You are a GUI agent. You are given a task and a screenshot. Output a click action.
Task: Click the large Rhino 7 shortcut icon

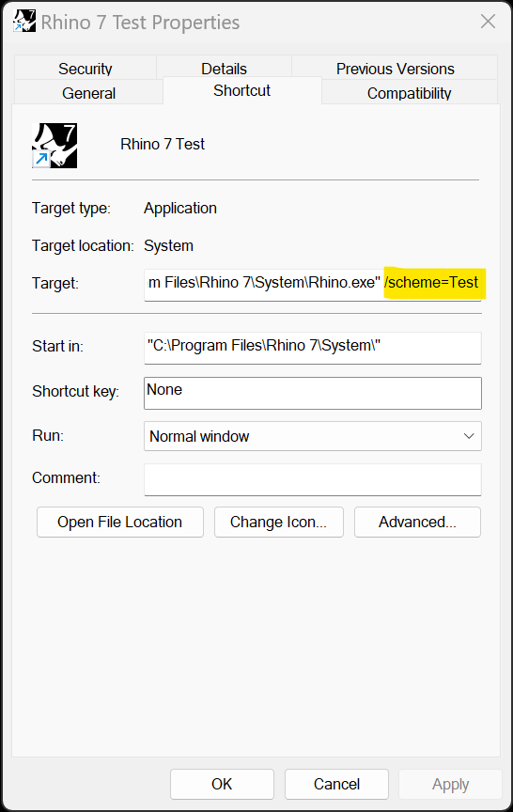coord(54,146)
